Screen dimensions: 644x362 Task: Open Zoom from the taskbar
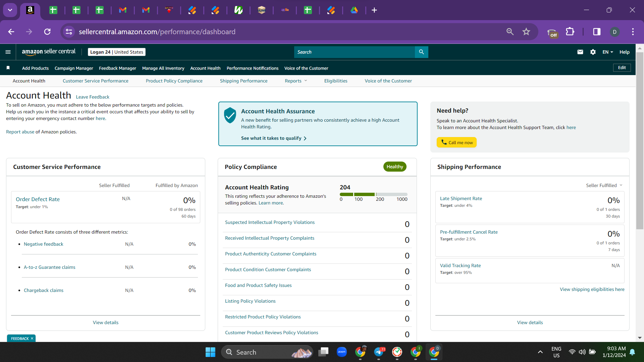click(x=342, y=352)
